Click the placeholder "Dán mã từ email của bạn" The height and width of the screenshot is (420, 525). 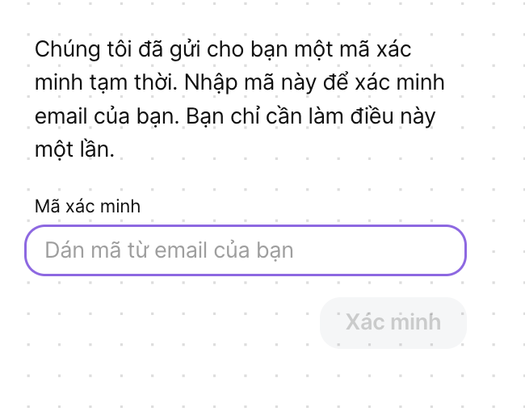169,250
